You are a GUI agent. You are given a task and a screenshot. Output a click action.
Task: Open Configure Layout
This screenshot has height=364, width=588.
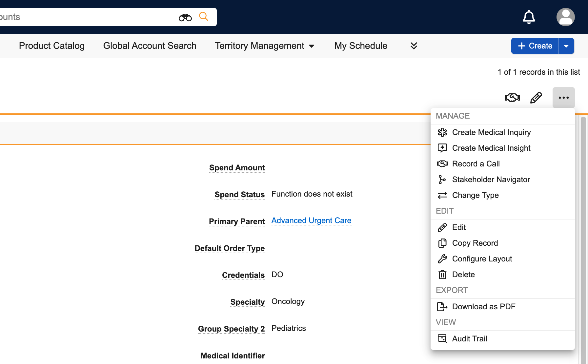[482, 259]
